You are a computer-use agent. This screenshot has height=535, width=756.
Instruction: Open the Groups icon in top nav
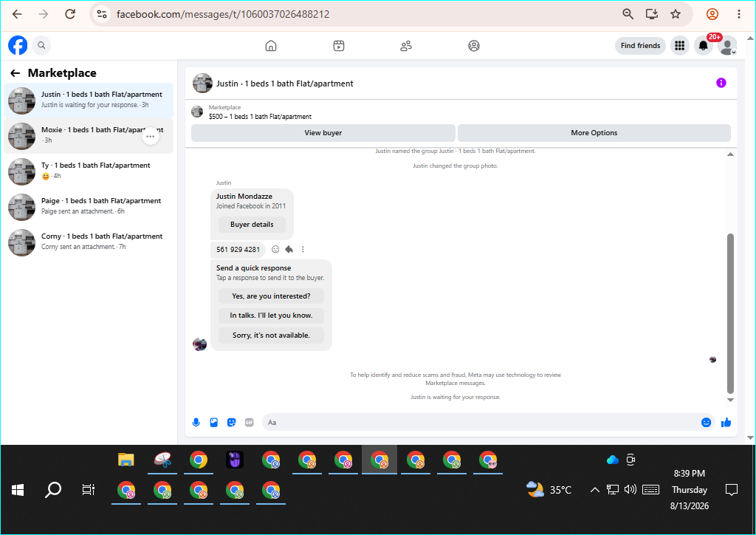pyautogui.click(x=474, y=46)
